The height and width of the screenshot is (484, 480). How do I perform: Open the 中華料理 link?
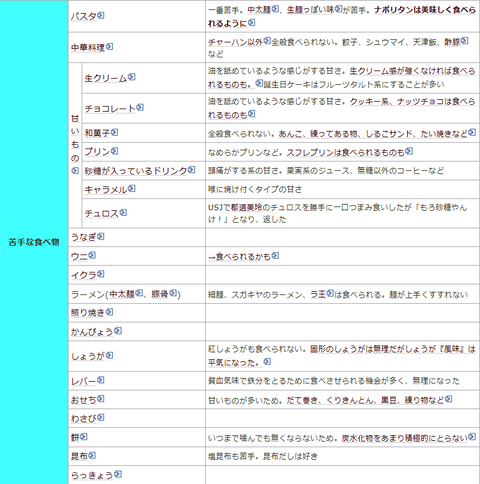click(88, 47)
